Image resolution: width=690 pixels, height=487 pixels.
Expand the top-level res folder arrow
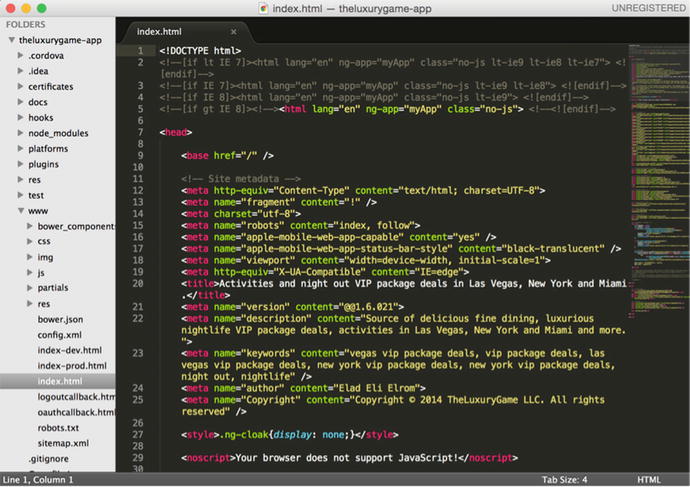pyautogui.click(x=20, y=179)
